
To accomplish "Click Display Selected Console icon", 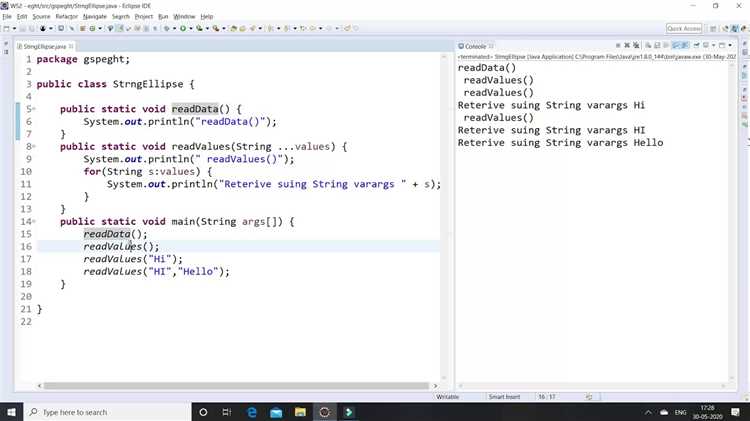I will click(x=706, y=45).
